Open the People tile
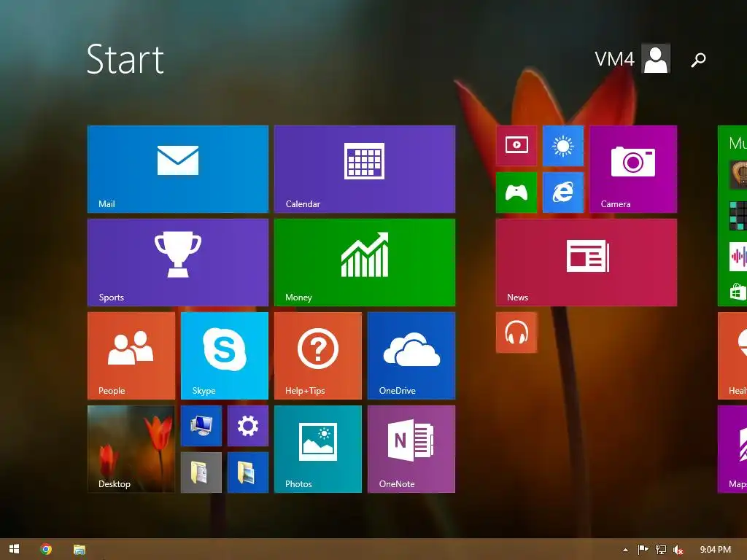The height and width of the screenshot is (560, 747). pyautogui.click(x=131, y=356)
